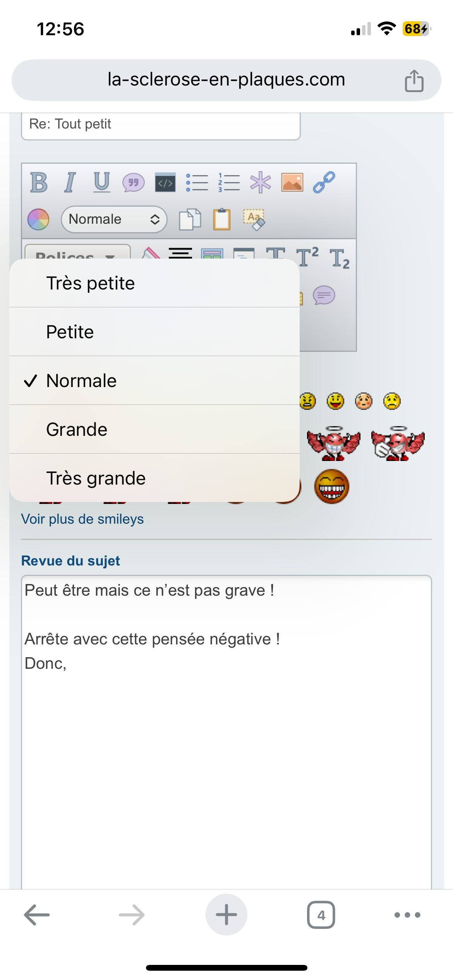
Task: Toggle bold text formatting
Action: (x=39, y=182)
